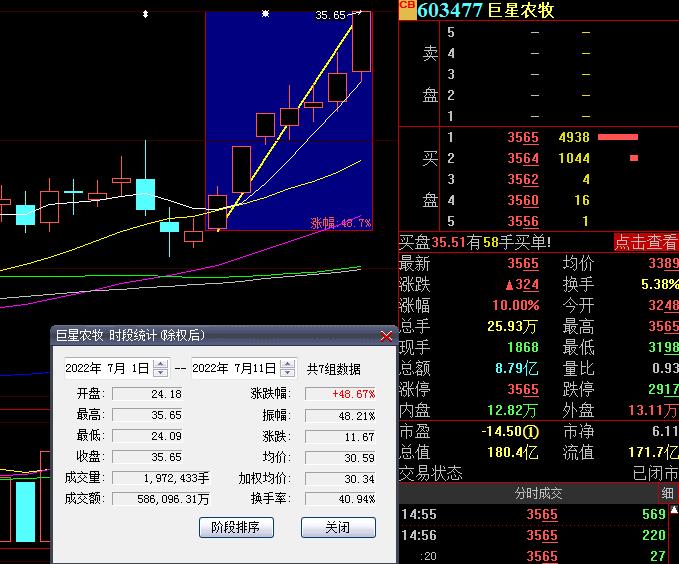
Task: Click the 涨幅 48.7% label on chart
Action: 340,223
